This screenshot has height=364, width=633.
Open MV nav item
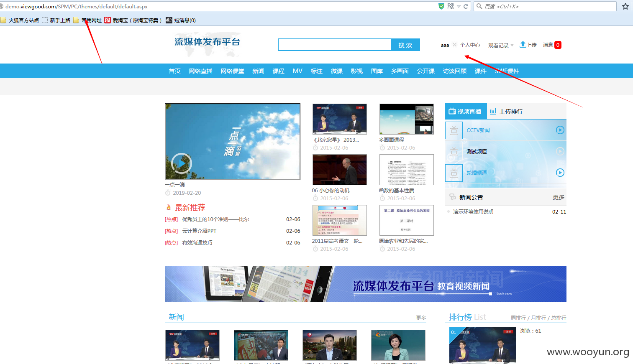click(297, 71)
